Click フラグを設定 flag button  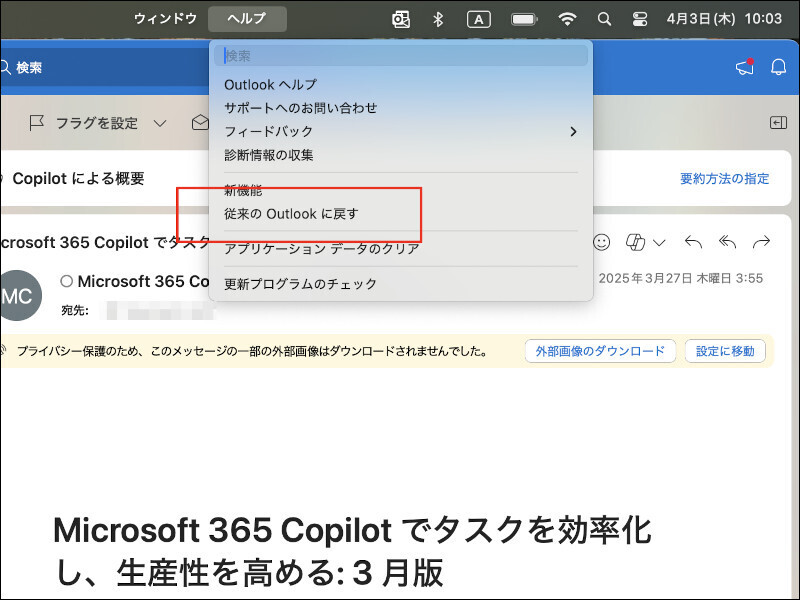84,123
